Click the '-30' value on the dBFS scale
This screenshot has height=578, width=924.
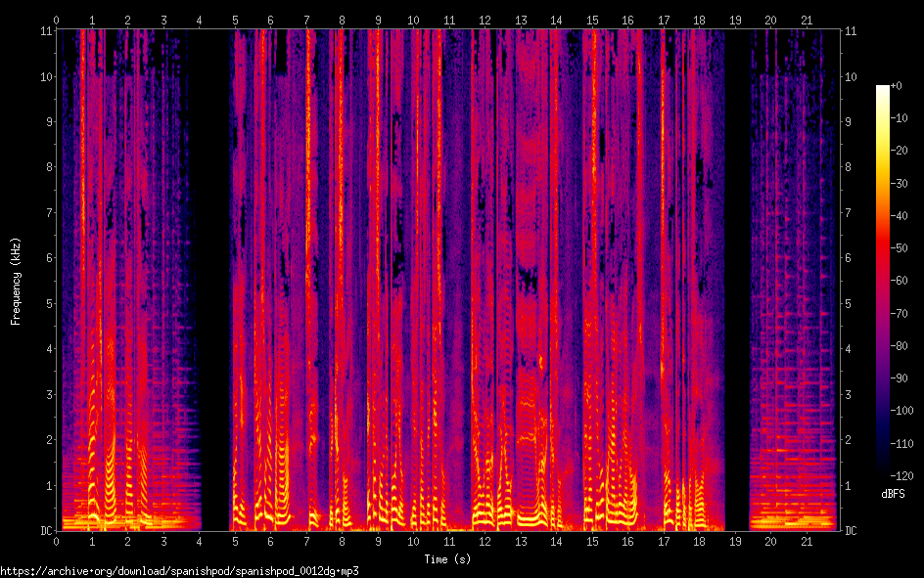click(899, 184)
